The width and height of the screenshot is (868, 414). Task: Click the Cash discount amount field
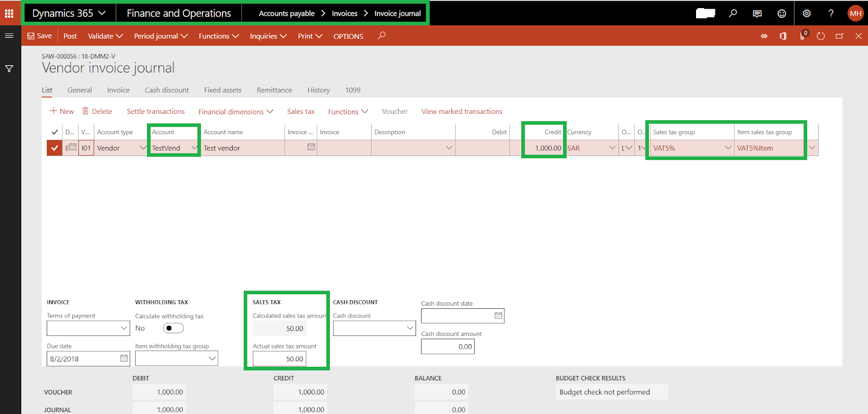(448, 347)
